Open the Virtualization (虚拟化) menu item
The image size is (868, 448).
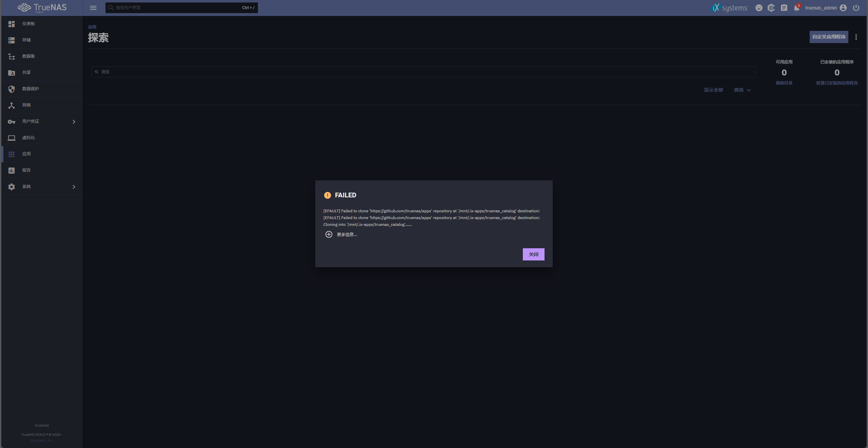(28, 138)
